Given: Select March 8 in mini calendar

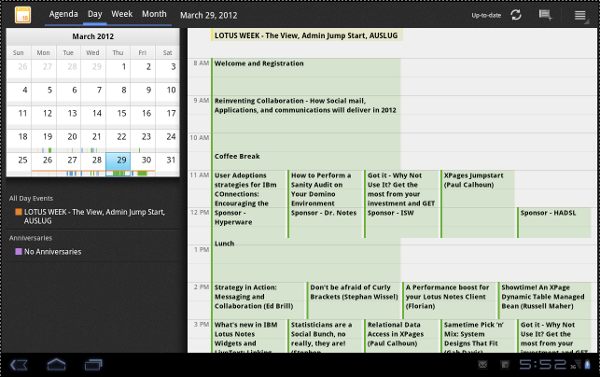Looking at the screenshot, I should point(118,93).
